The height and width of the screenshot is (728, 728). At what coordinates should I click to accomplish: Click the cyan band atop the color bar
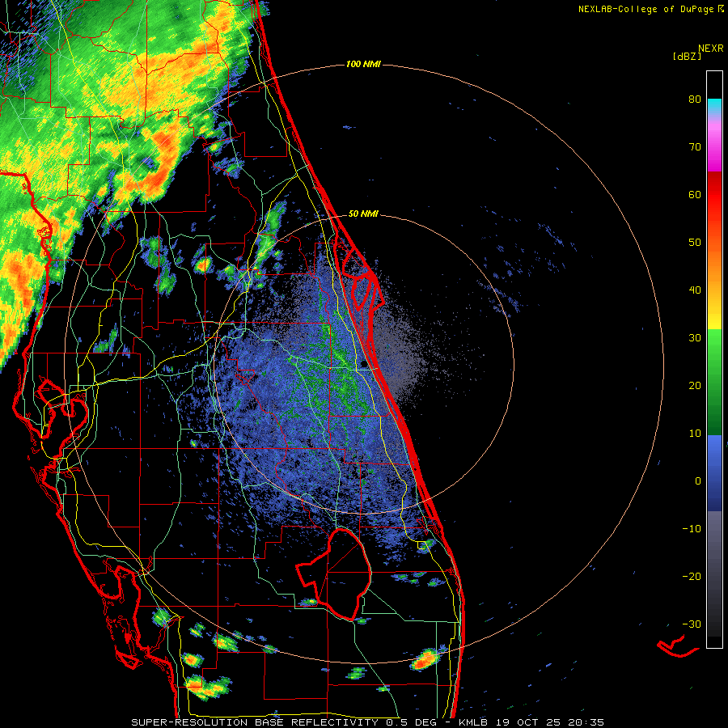tap(714, 107)
